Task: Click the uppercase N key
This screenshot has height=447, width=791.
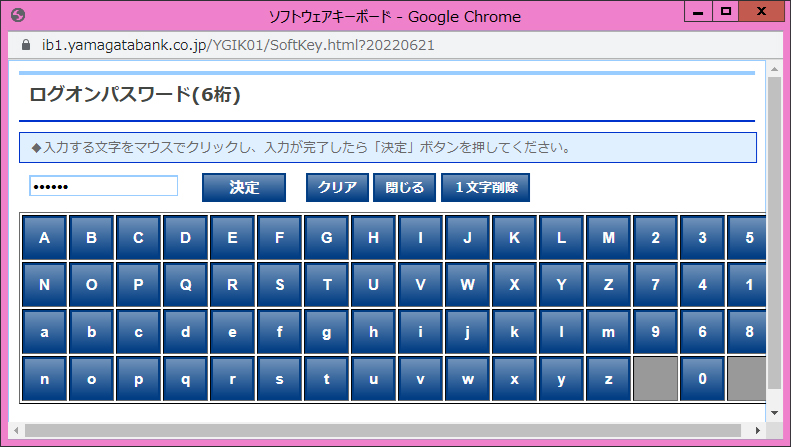Action: [x=44, y=285]
